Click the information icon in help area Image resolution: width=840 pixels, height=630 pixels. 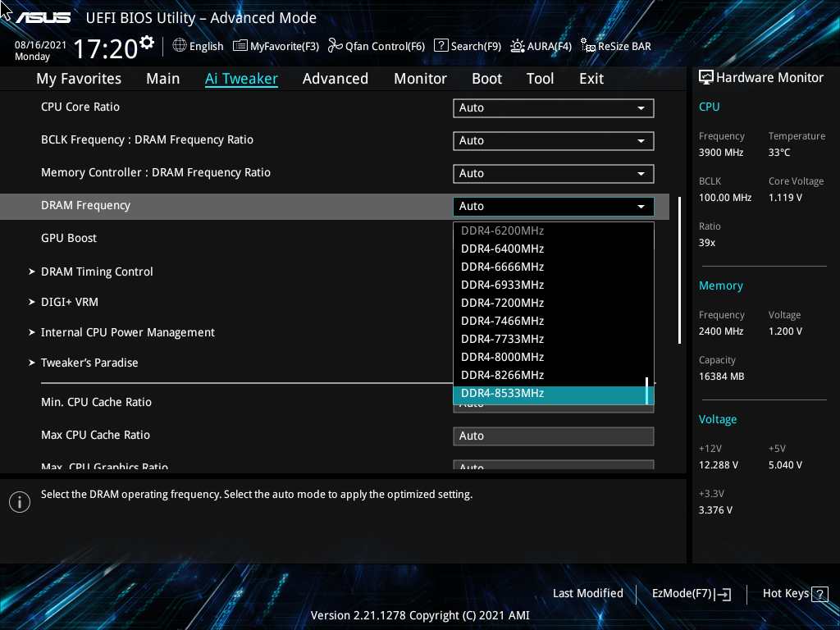tap(20, 502)
